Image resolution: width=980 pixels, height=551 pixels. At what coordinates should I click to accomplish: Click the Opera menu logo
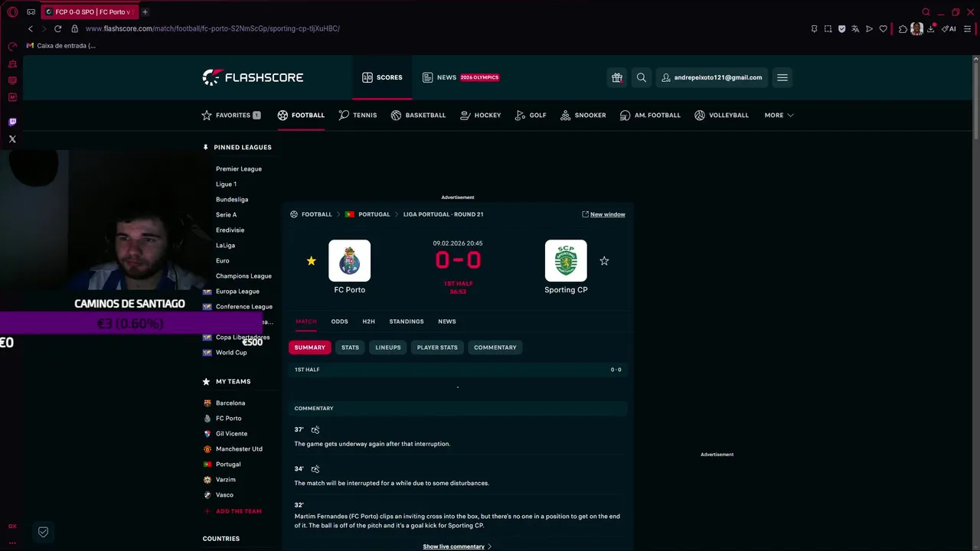point(12,11)
